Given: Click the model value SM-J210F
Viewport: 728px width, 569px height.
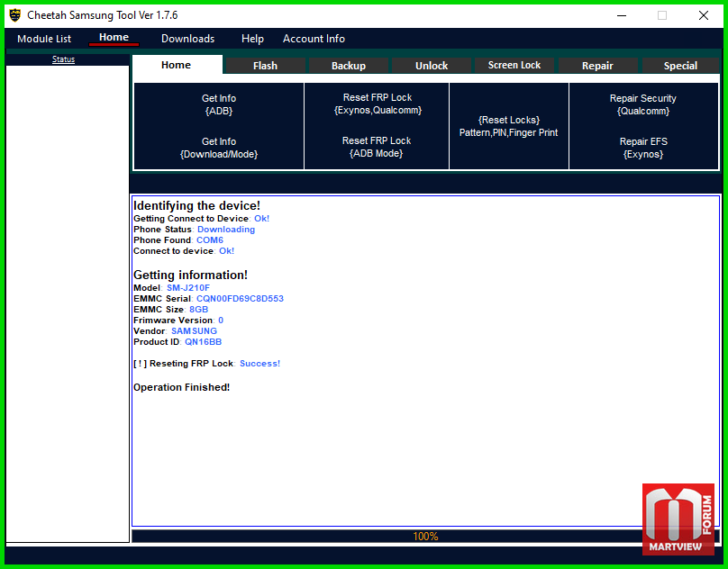Looking at the screenshot, I should pos(188,288).
